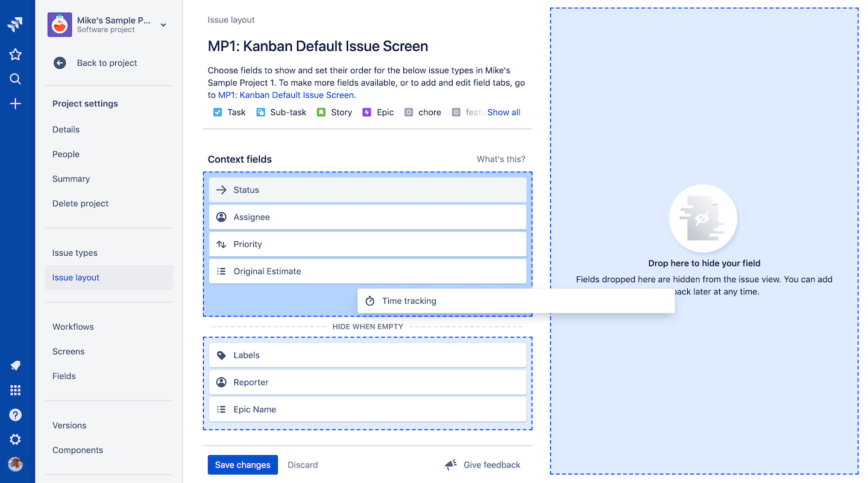Click the Jira logo icon
The width and height of the screenshot is (868, 483).
pyautogui.click(x=16, y=25)
